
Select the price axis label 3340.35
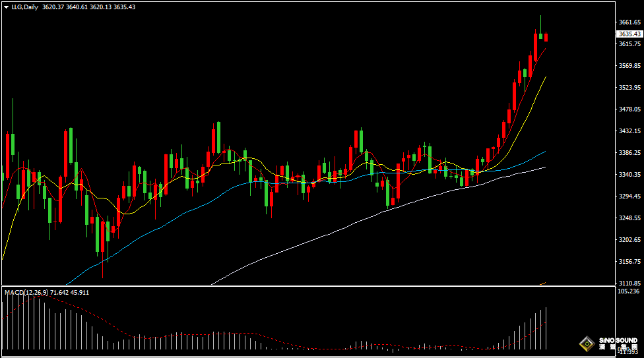click(629, 175)
